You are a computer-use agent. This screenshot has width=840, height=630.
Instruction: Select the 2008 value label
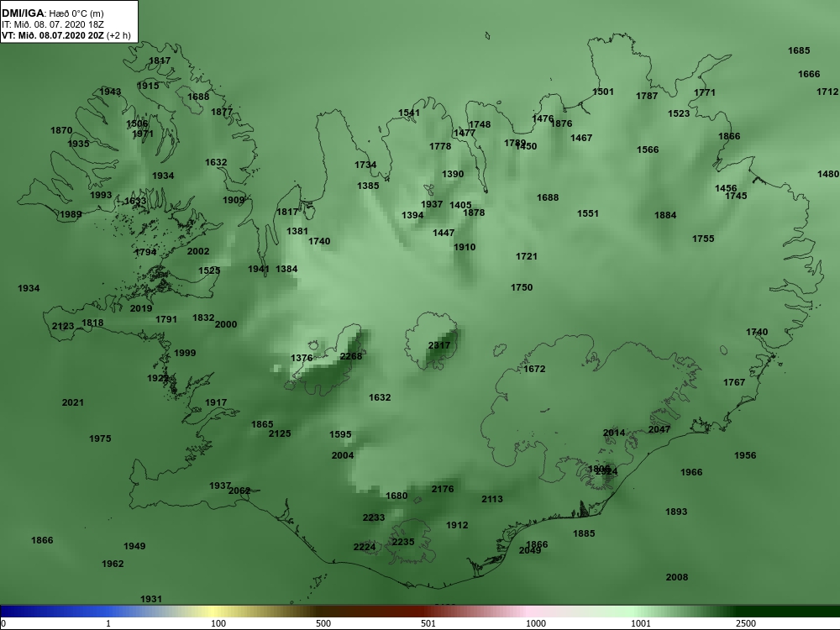click(676, 577)
